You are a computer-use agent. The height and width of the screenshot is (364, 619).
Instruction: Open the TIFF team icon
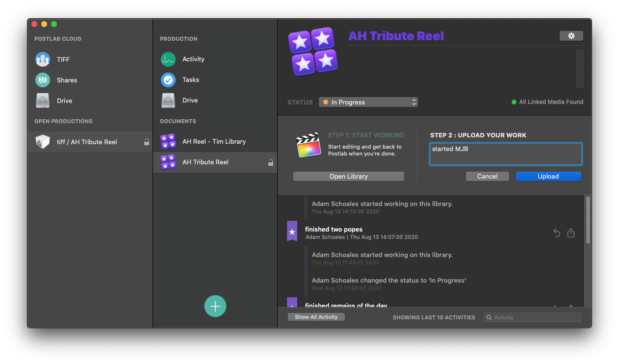click(x=43, y=59)
